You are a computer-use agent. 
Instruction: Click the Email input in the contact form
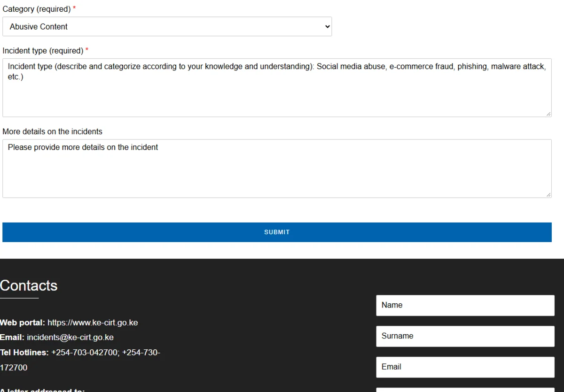click(x=465, y=368)
